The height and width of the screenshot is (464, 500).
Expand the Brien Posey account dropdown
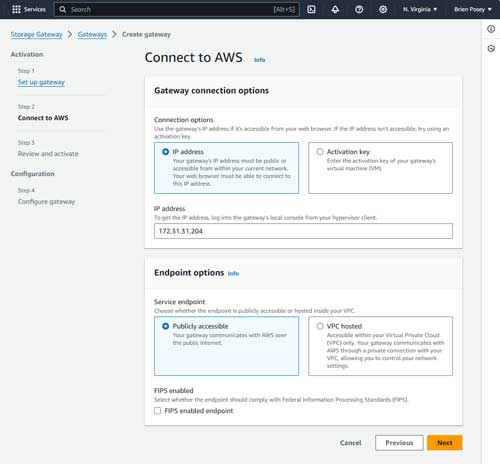(473, 9)
